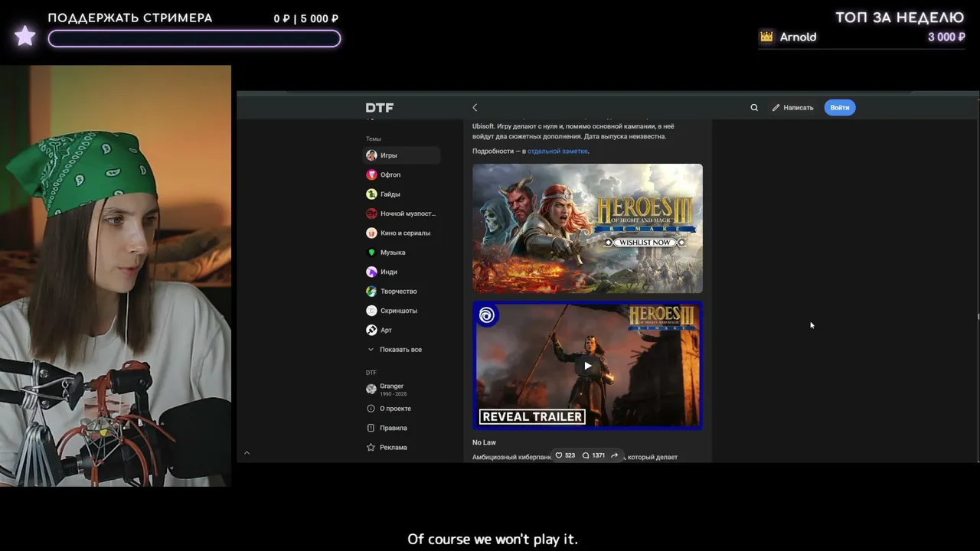Image resolution: width=980 pixels, height=551 pixels.
Task: Click the No Law heading
Action: click(x=484, y=443)
